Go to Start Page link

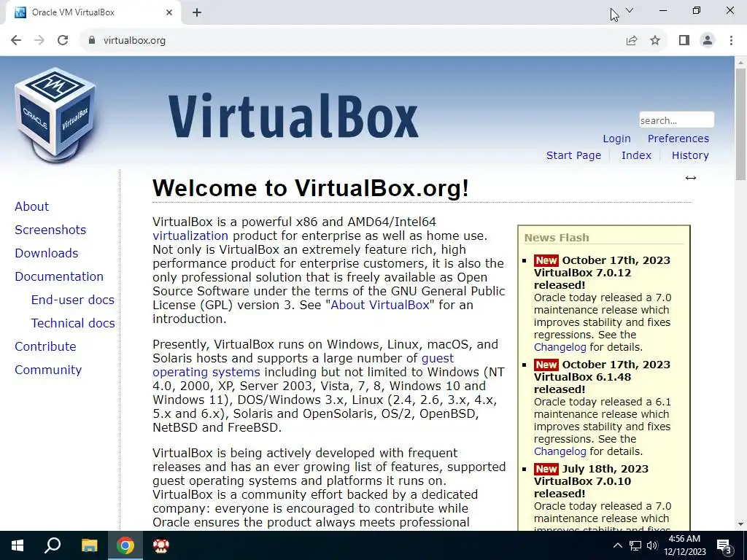point(573,155)
